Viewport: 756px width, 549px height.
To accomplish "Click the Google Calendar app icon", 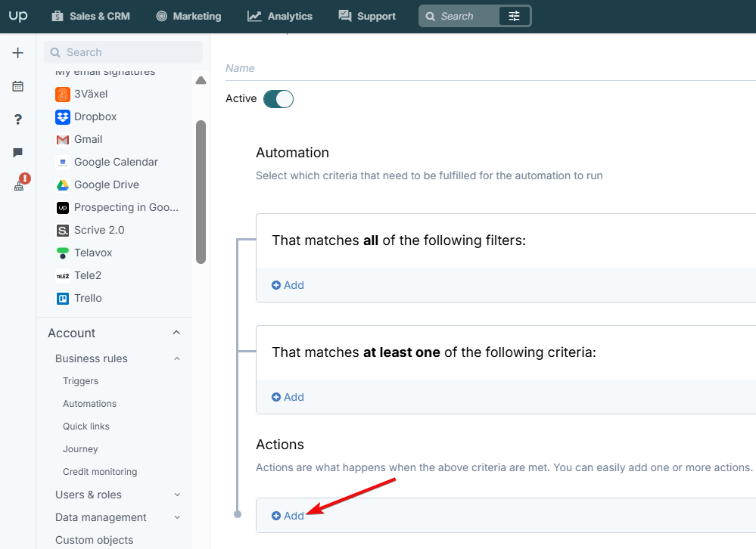I will 63,163.
